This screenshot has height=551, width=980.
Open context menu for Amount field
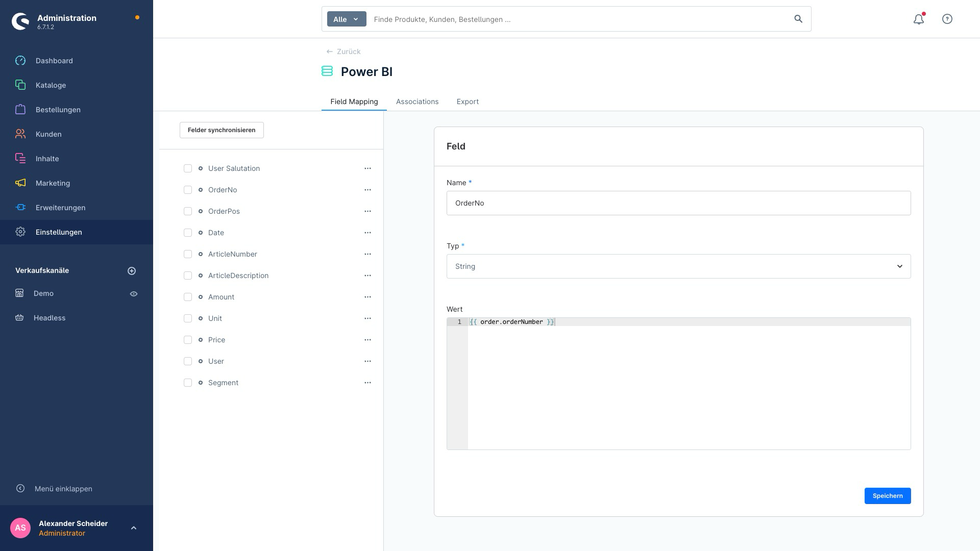[367, 297]
